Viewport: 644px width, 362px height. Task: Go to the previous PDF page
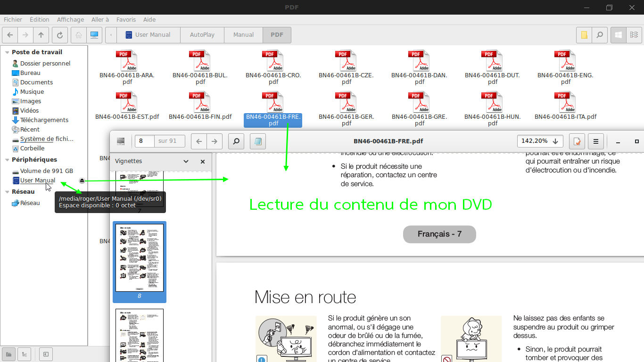pyautogui.click(x=199, y=141)
